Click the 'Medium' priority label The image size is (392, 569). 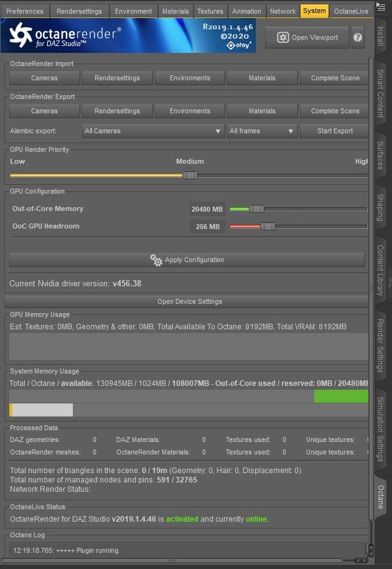tap(190, 161)
